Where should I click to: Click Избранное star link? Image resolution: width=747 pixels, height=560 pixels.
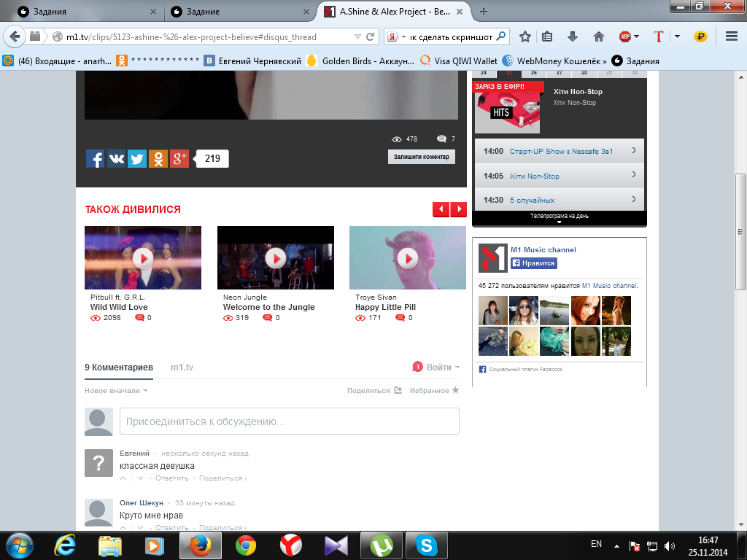434,391
